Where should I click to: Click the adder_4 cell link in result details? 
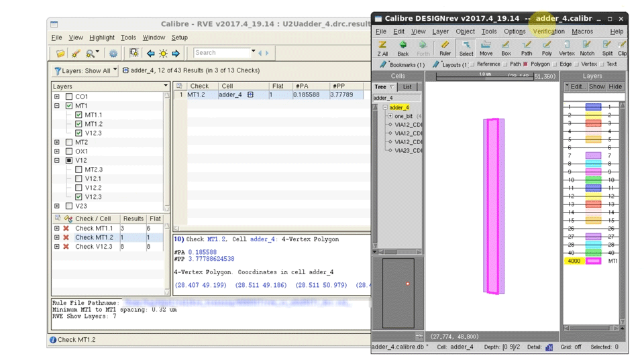(x=262, y=239)
